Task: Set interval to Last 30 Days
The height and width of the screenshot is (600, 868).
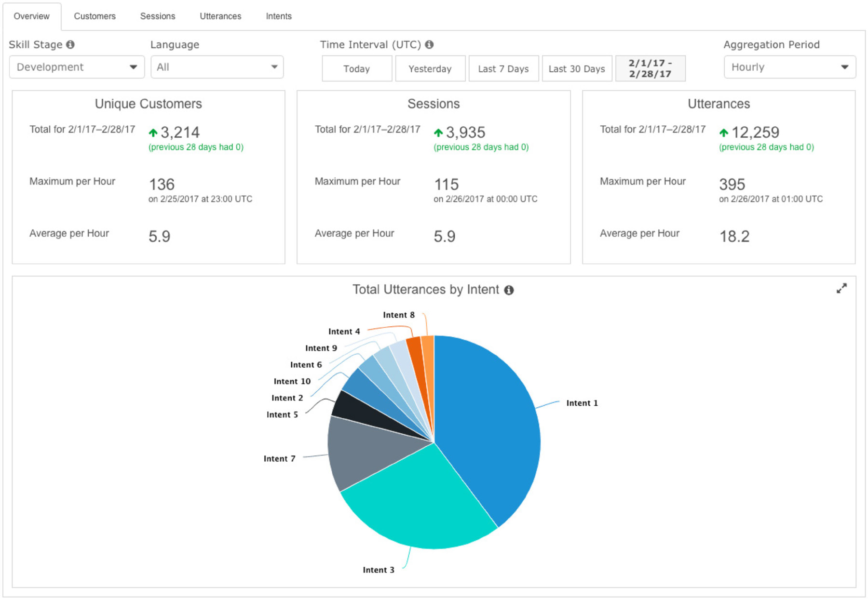Action: pos(577,69)
